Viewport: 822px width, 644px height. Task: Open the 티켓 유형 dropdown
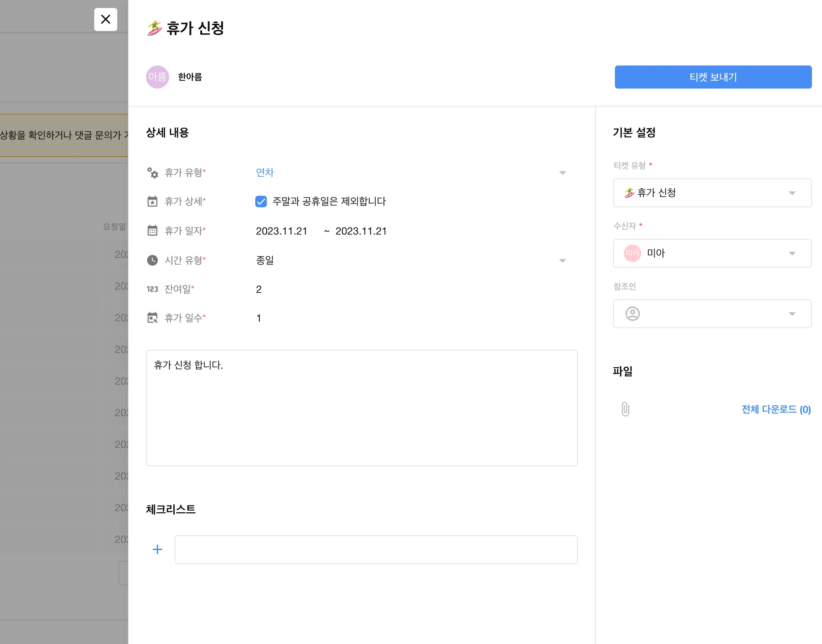point(712,193)
